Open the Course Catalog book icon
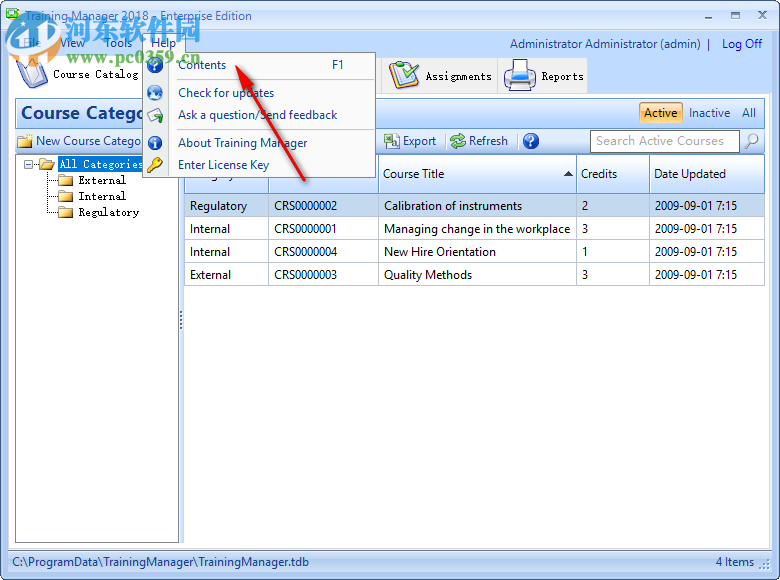The height and width of the screenshot is (580, 780). (x=32, y=75)
